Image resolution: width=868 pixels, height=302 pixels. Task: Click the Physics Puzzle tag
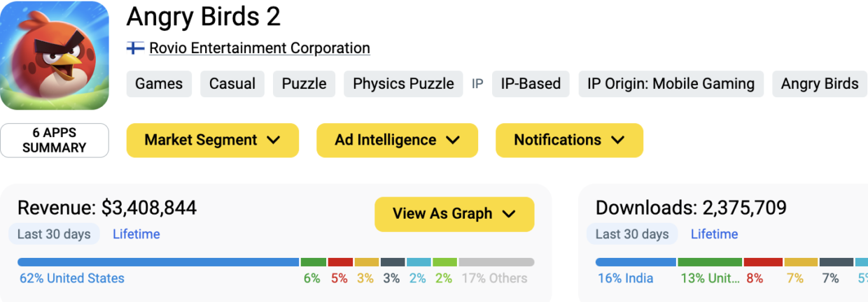coord(403,84)
